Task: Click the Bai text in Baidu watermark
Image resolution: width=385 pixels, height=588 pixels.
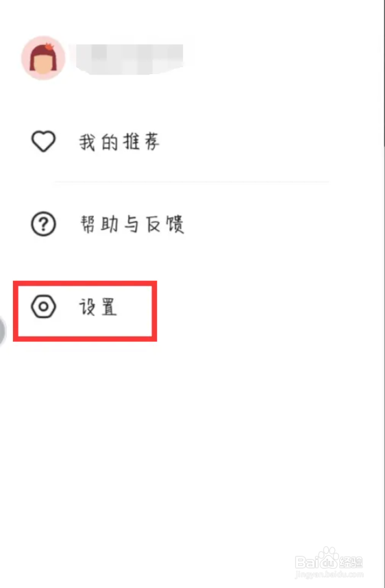Action: [306, 563]
